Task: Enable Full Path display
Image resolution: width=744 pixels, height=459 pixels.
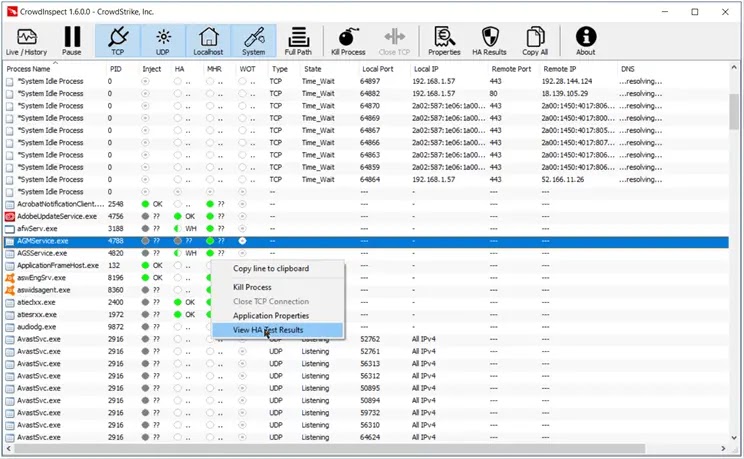Action: click(x=298, y=41)
